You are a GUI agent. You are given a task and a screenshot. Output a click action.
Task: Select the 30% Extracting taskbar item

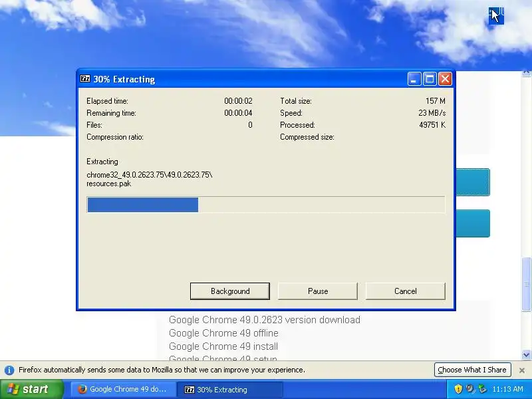point(229,390)
